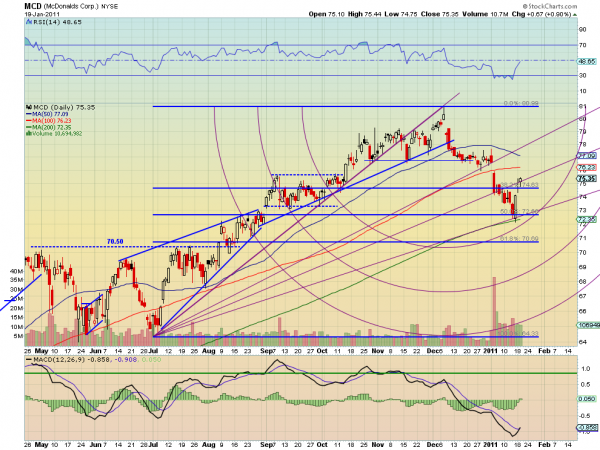Click Nov on the bottom MACD date axis
Image resolution: width=600 pixels, height=450 pixels.
[378, 445]
